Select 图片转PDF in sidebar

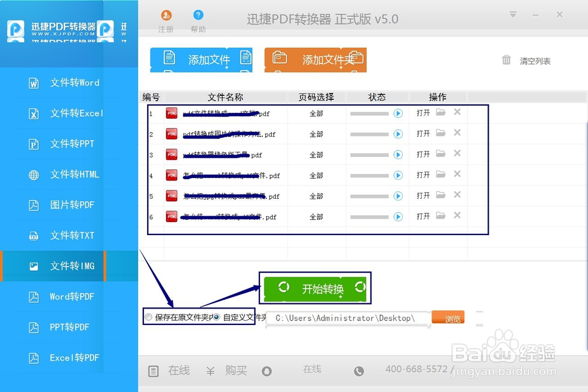point(69,205)
